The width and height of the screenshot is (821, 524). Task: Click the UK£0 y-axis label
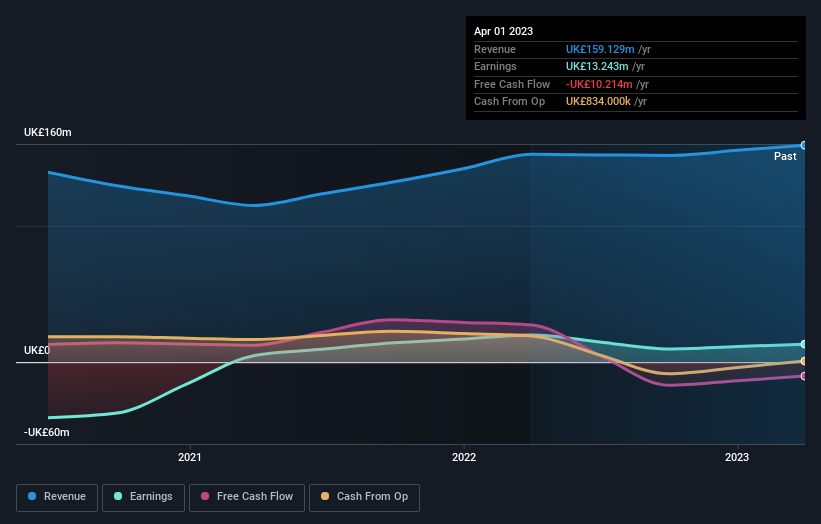[x=37, y=350]
